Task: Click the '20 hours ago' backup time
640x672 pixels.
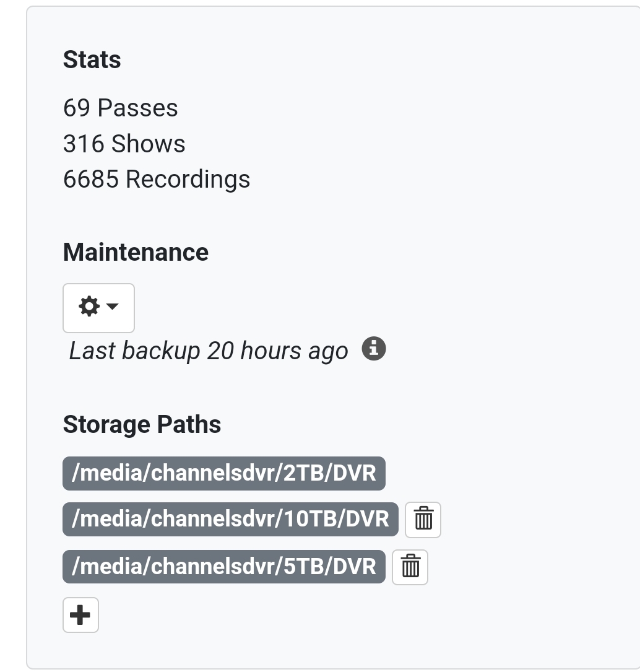Action: 277,351
